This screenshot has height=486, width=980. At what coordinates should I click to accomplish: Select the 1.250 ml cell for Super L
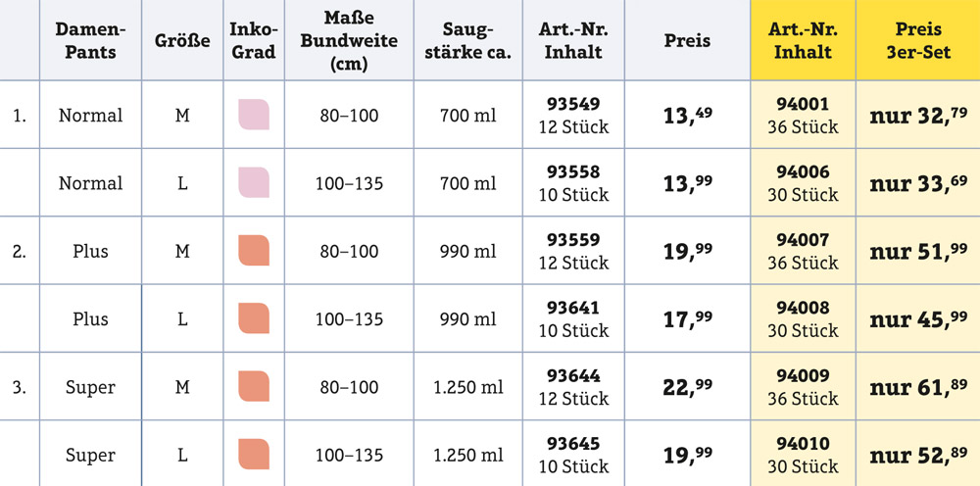[x=468, y=456]
